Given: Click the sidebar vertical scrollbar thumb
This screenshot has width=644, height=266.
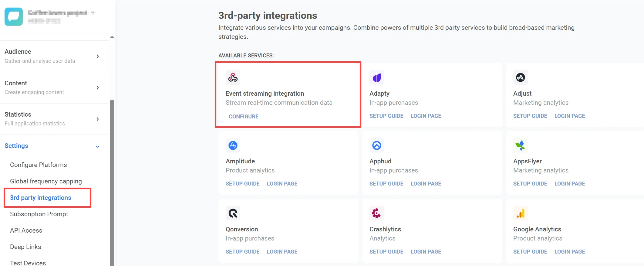Looking at the screenshot, I should [x=112, y=182].
